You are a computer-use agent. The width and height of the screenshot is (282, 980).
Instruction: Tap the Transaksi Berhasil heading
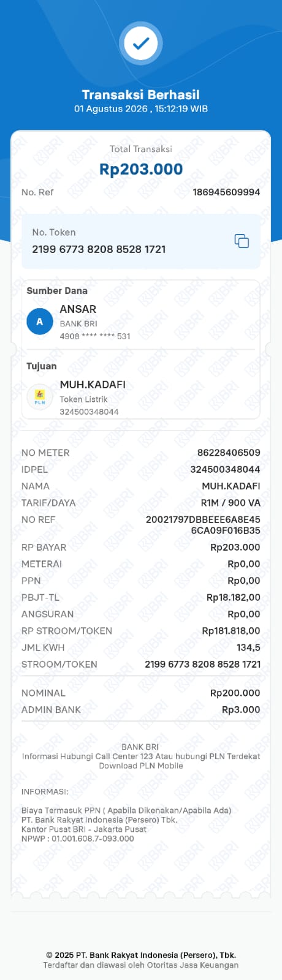[x=141, y=94]
